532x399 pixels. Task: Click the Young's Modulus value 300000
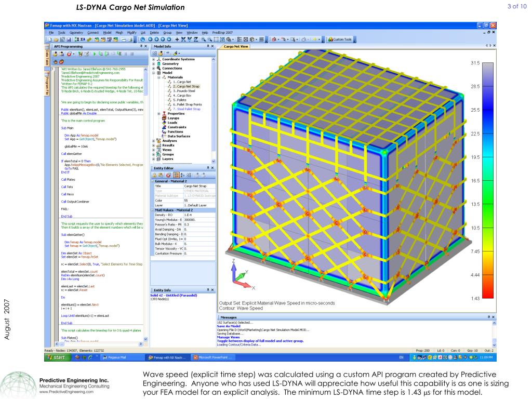coord(199,220)
